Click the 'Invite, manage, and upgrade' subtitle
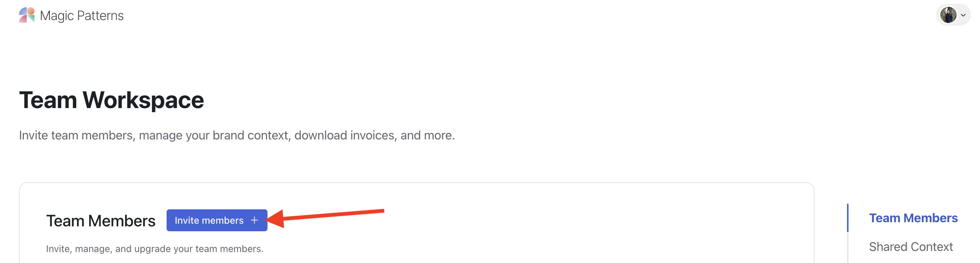 155,249
